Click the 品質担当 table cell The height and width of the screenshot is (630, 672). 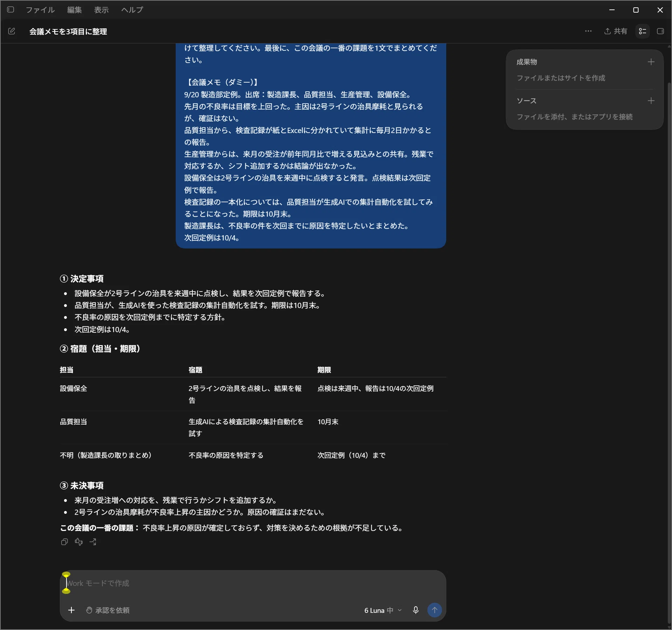[x=73, y=422]
